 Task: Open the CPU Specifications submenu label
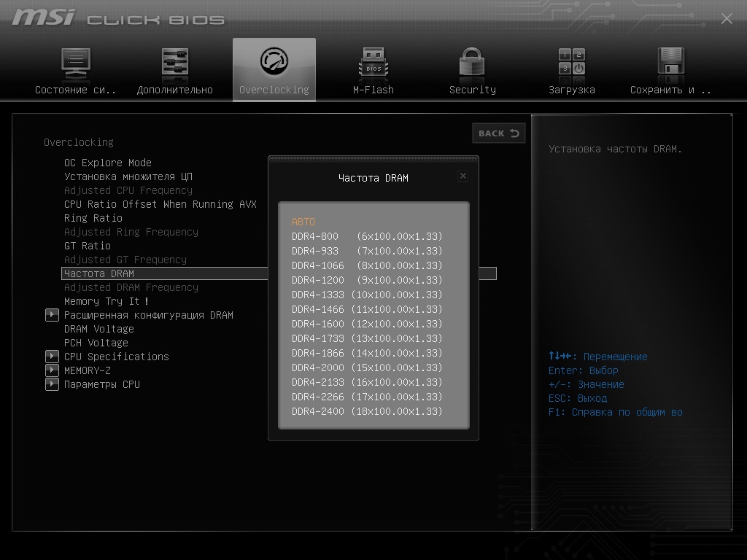pos(117,357)
